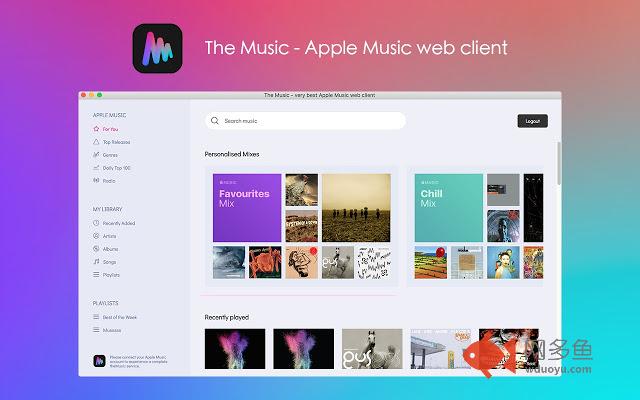
Task: Open Radio in the sidebar
Action: tap(104, 180)
